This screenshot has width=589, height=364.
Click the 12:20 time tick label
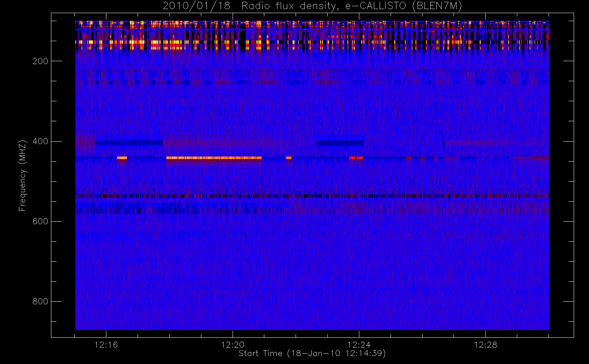point(233,345)
